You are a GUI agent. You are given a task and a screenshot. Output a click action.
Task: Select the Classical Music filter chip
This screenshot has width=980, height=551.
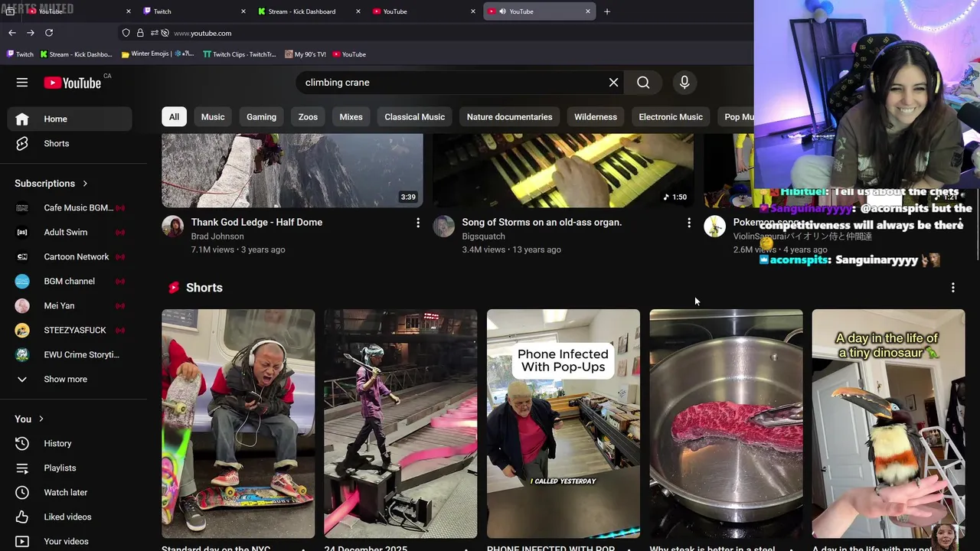point(414,117)
